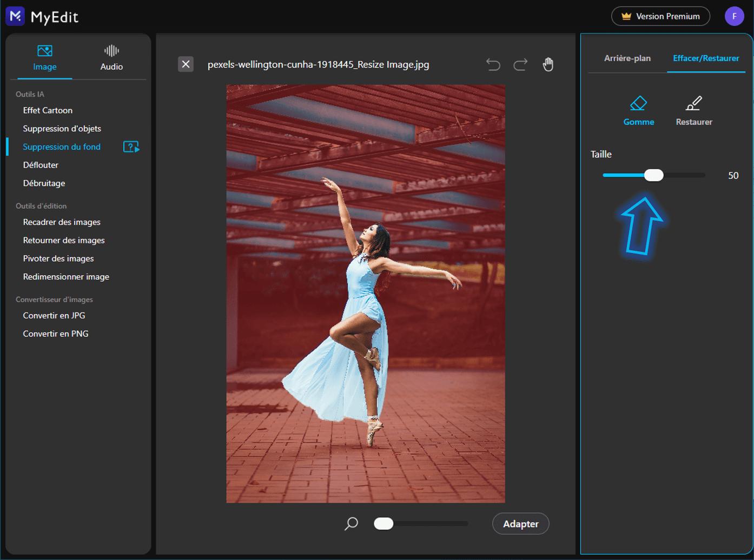This screenshot has height=560, width=754.
Task: Switch to the Arrière-plan tab
Action: pyautogui.click(x=627, y=58)
